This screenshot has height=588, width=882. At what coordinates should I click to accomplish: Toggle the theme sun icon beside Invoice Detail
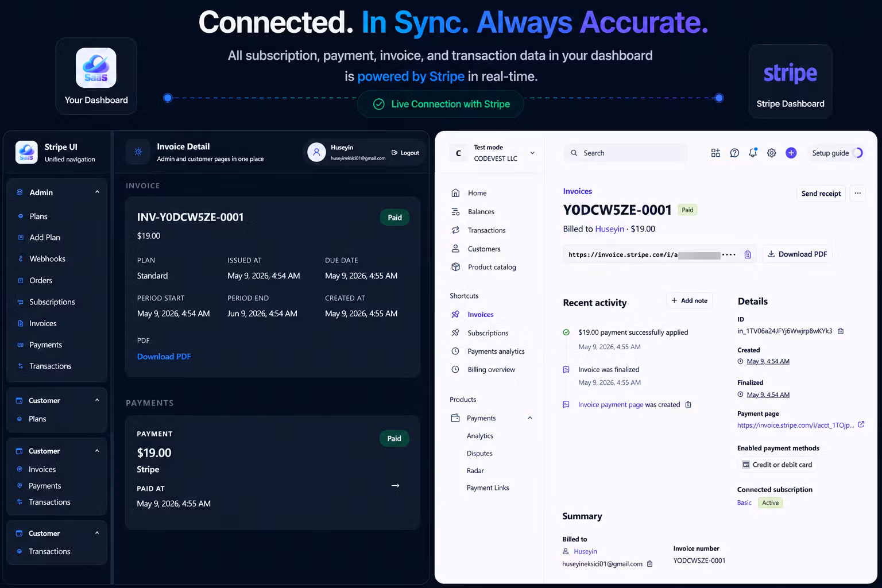point(138,152)
